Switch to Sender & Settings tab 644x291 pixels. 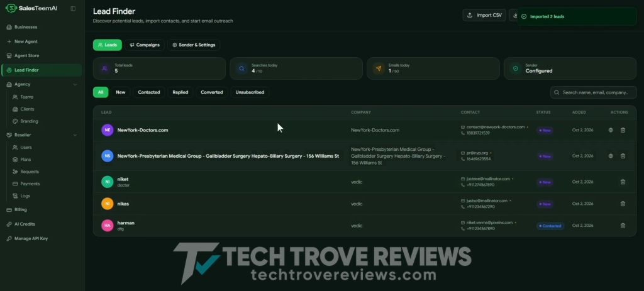tap(194, 45)
